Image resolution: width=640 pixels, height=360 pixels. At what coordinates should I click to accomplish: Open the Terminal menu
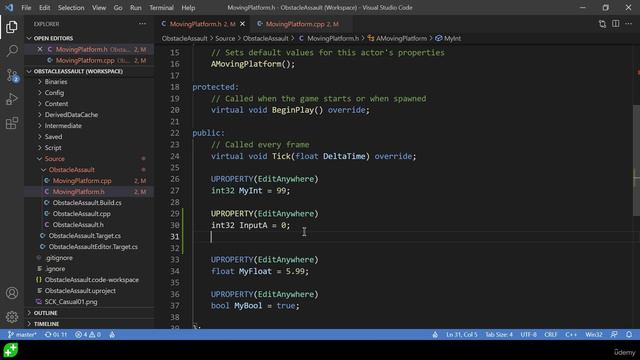click(161, 7)
